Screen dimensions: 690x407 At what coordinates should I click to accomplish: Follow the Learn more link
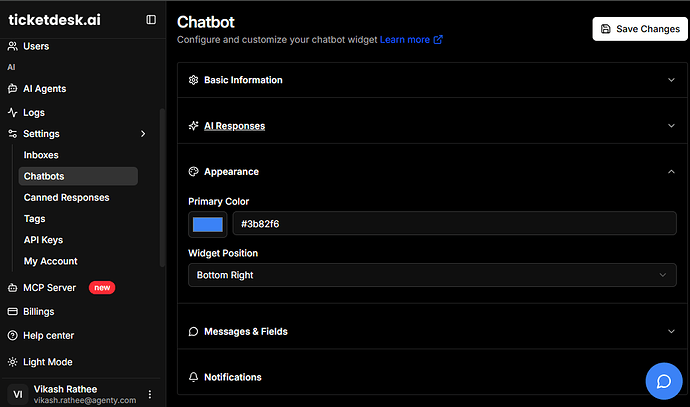pyautogui.click(x=405, y=40)
